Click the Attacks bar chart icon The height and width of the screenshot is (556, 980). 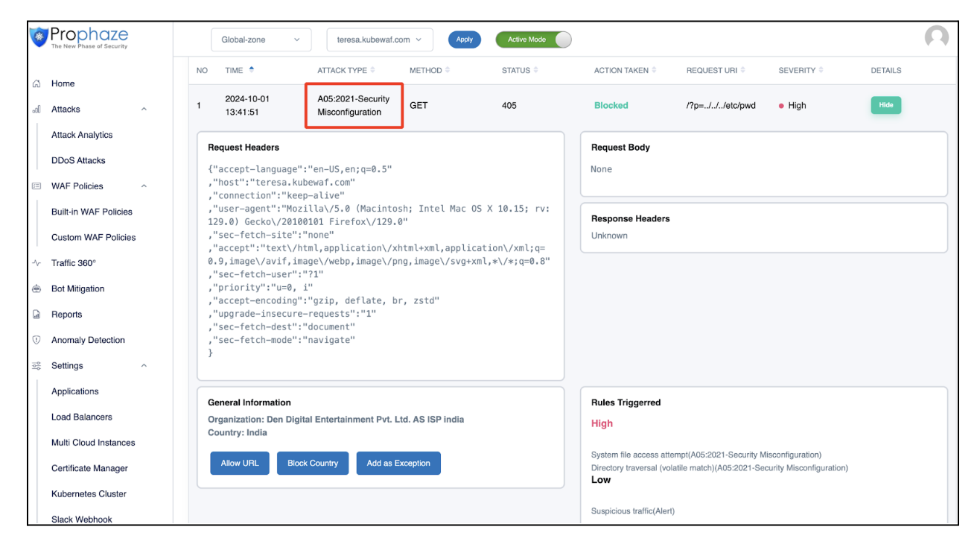(36, 110)
